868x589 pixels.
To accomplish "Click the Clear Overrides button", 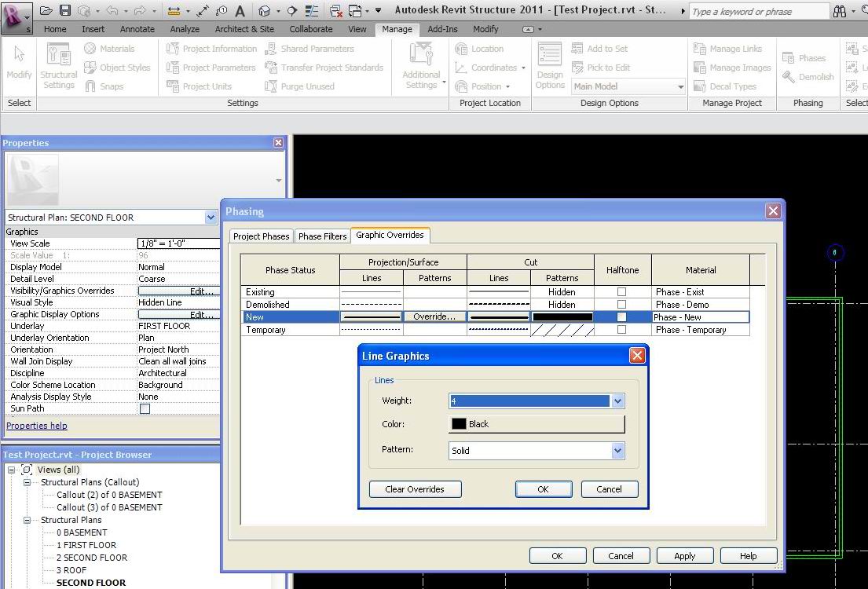I will (415, 489).
